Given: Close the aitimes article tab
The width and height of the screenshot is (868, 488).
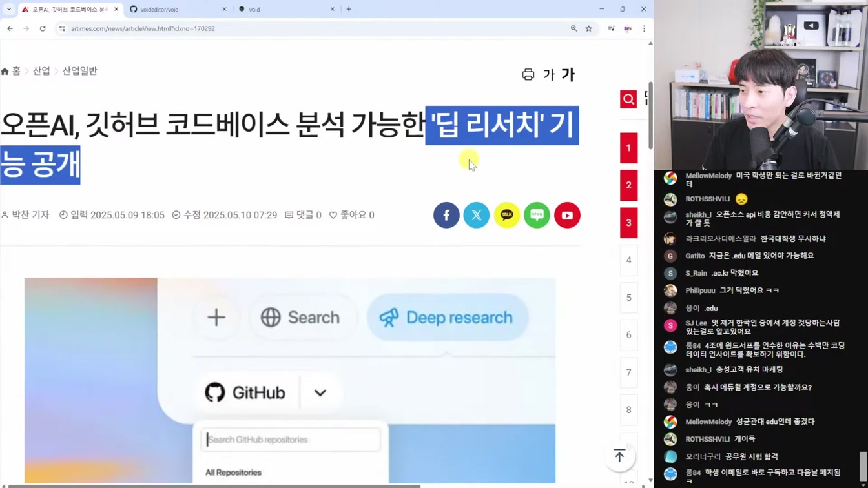Looking at the screenshot, I should 116,9.
